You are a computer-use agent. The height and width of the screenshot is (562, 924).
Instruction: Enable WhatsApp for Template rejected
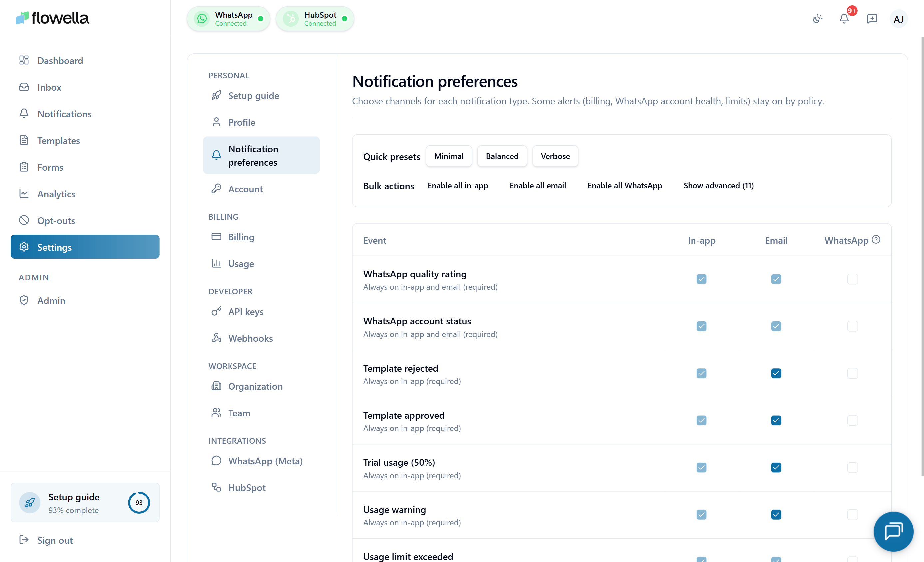click(852, 373)
